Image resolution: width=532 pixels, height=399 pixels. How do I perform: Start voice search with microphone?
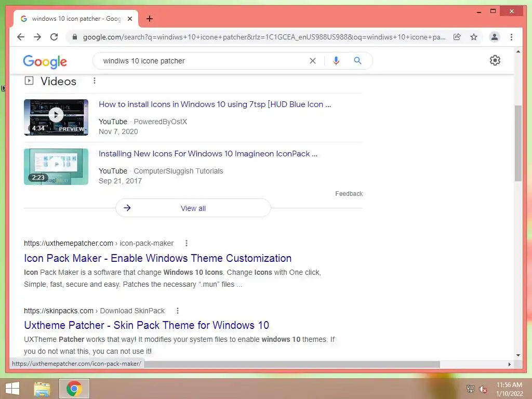336,61
